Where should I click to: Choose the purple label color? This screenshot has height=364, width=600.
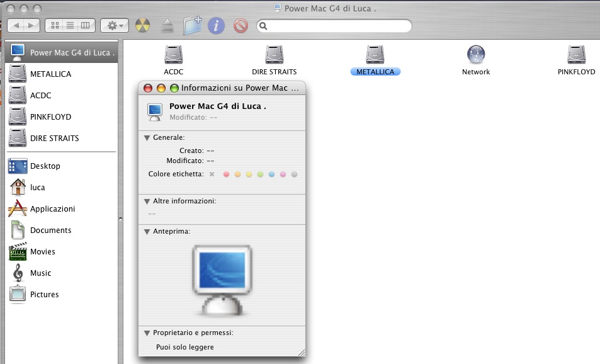click(x=283, y=174)
